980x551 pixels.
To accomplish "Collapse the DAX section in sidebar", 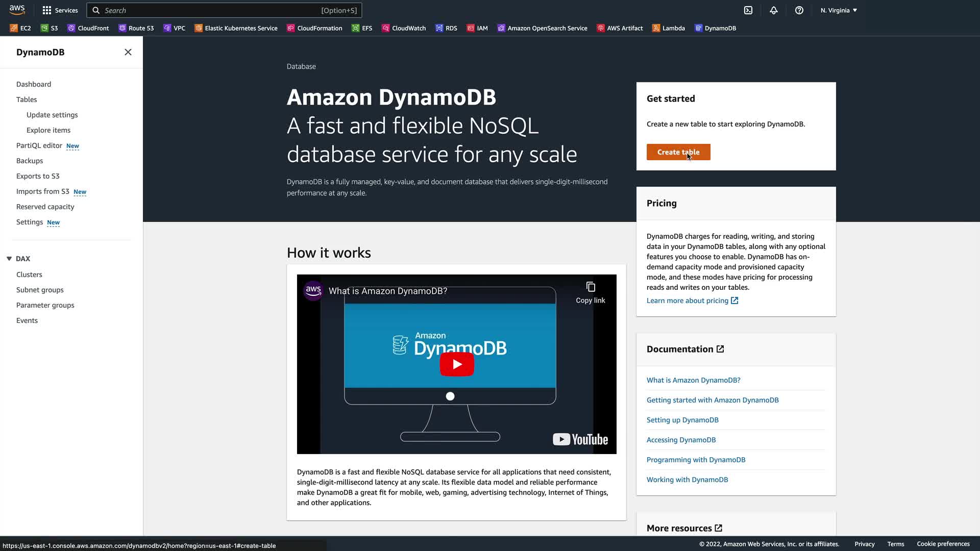I will click(9, 259).
